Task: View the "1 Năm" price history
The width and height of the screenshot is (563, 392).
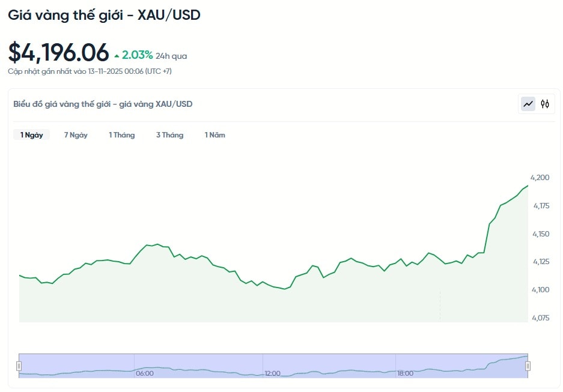Action: [215, 134]
